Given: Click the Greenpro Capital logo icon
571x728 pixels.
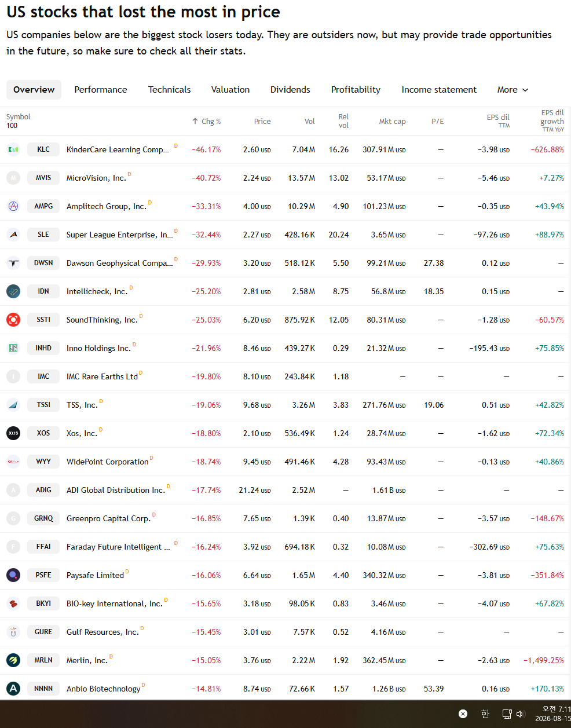Looking at the screenshot, I should coord(13,518).
